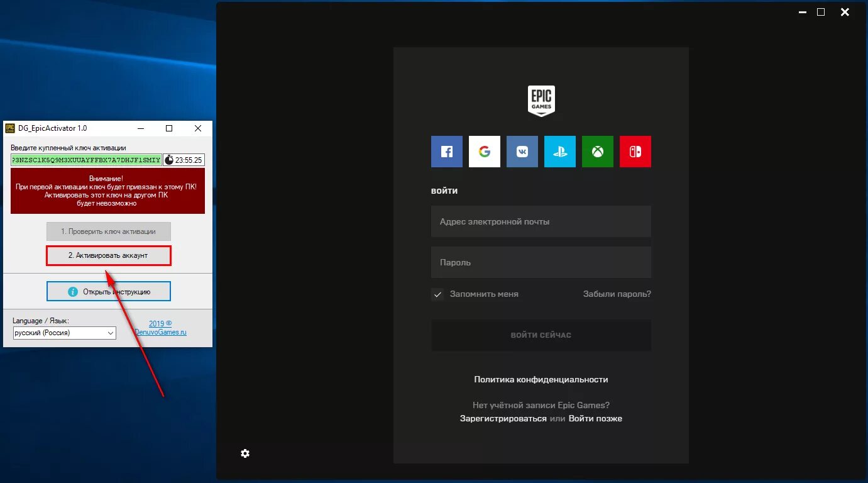
Task: Click Проверить ключ активации button
Action: pyautogui.click(x=109, y=231)
